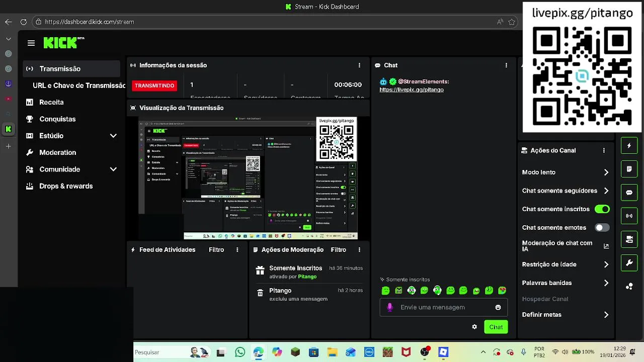Open chat settings gear icon
This screenshot has width=644, height=362.
(x=474, y=327)
